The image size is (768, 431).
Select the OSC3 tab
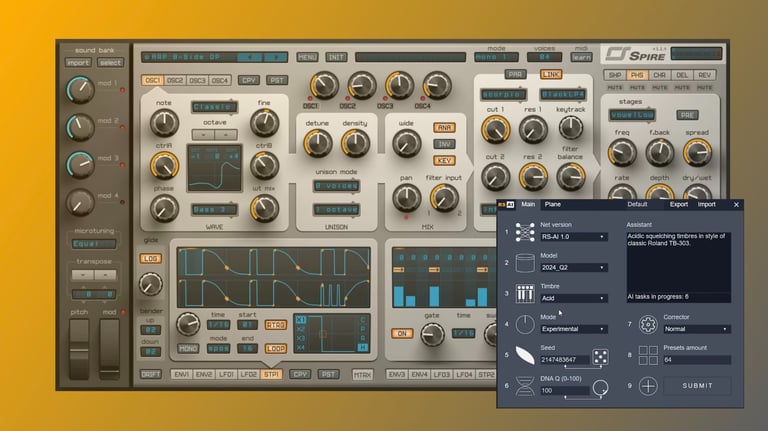197,80
